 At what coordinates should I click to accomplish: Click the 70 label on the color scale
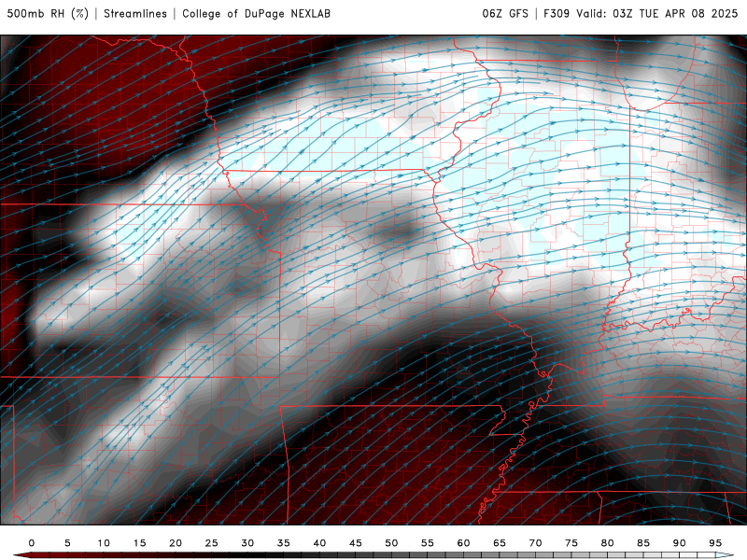(x=535, y=543)
